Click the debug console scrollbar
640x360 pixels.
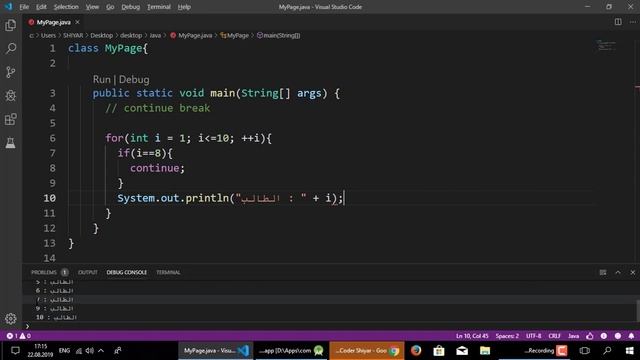coord(637,311)
